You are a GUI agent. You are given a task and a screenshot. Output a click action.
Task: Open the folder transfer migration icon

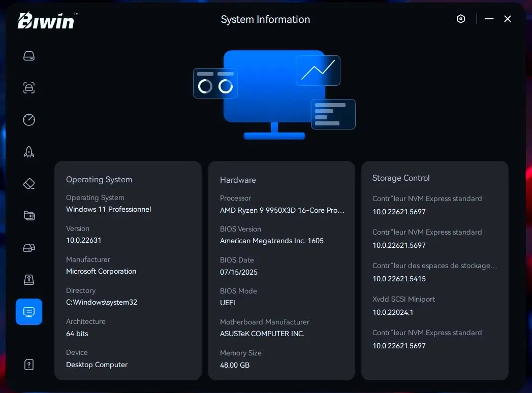29,216
